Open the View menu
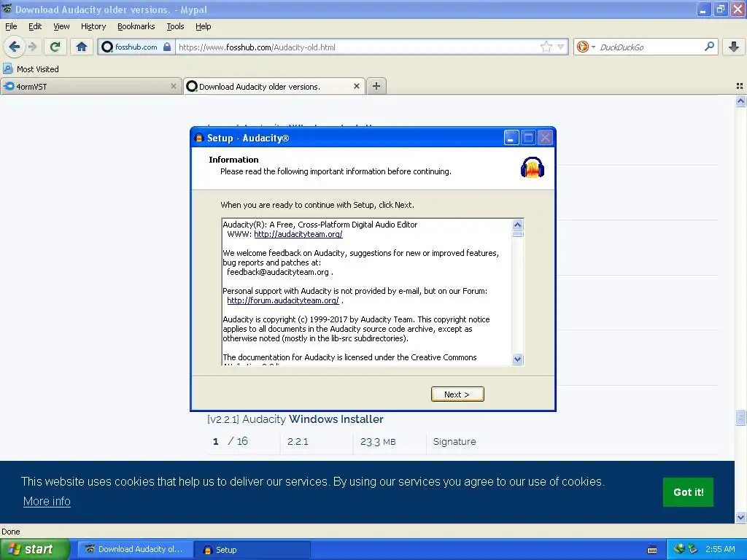 [61, 27]
